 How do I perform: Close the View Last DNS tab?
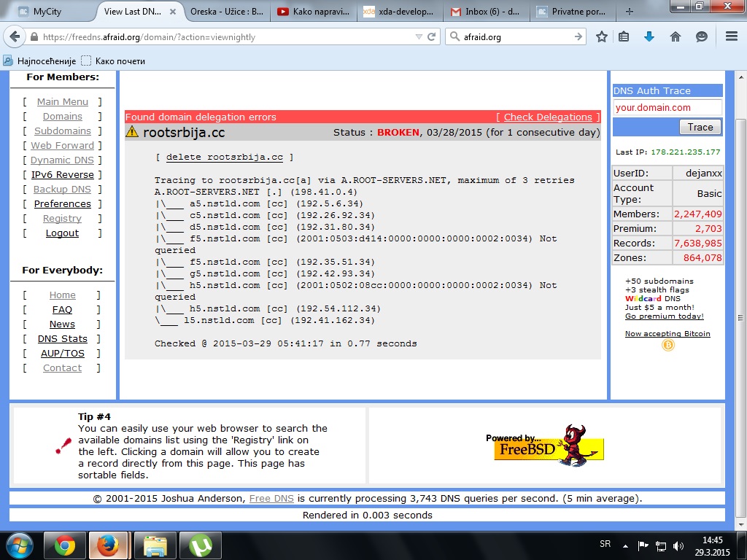pos(173,12)
